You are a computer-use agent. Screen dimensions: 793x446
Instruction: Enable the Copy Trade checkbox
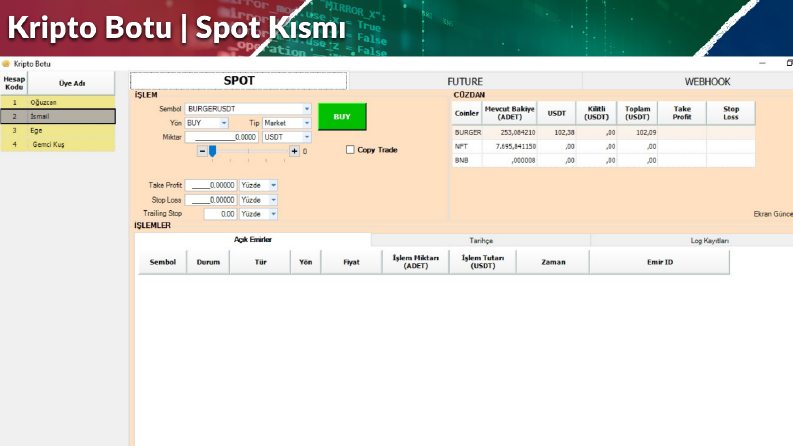pos(350,150)
